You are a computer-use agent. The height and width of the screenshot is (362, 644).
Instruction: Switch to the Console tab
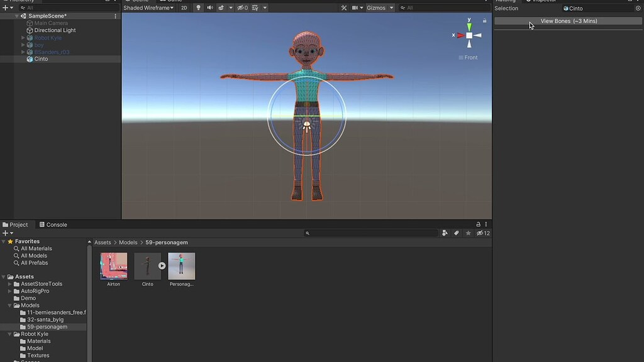pyautogui.click(x=57, y=224)
